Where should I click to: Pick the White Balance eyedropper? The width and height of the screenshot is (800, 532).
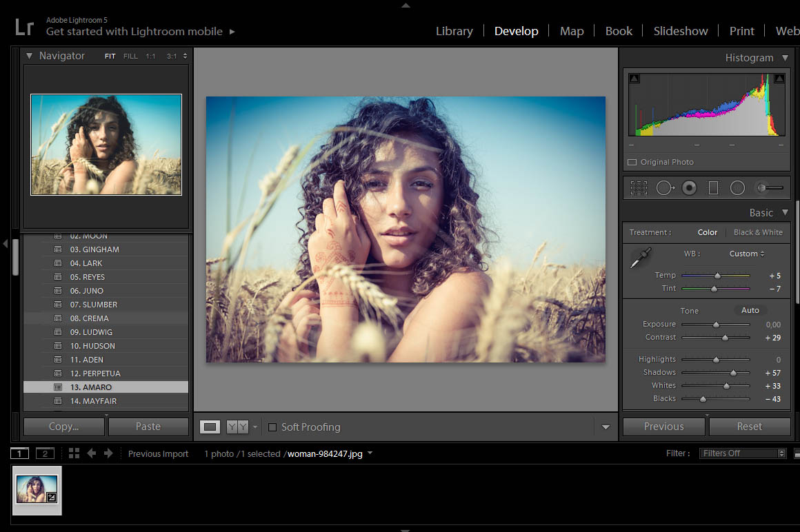[641, 259]
